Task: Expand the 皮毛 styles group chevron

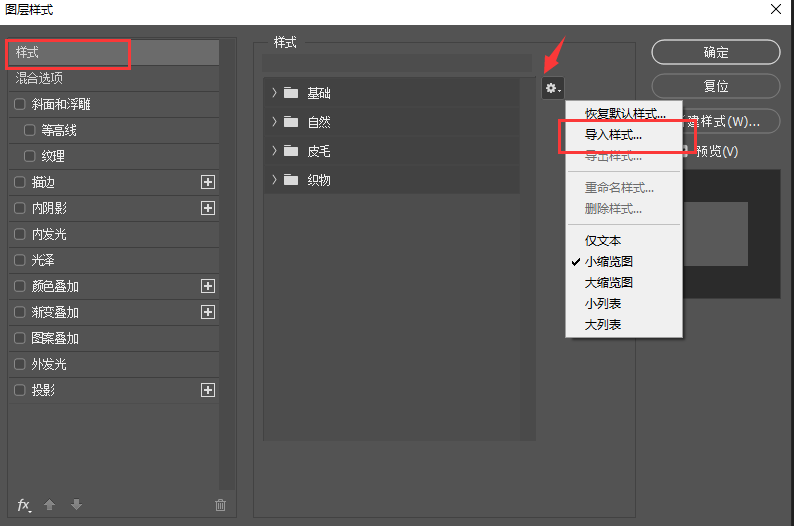Action: (274, 151)
